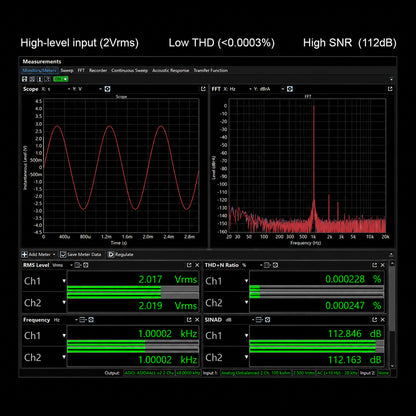Collapse the meters panel arrow beside Regulate bar
This screenshot has height=416, width=416.
[391, 254]
